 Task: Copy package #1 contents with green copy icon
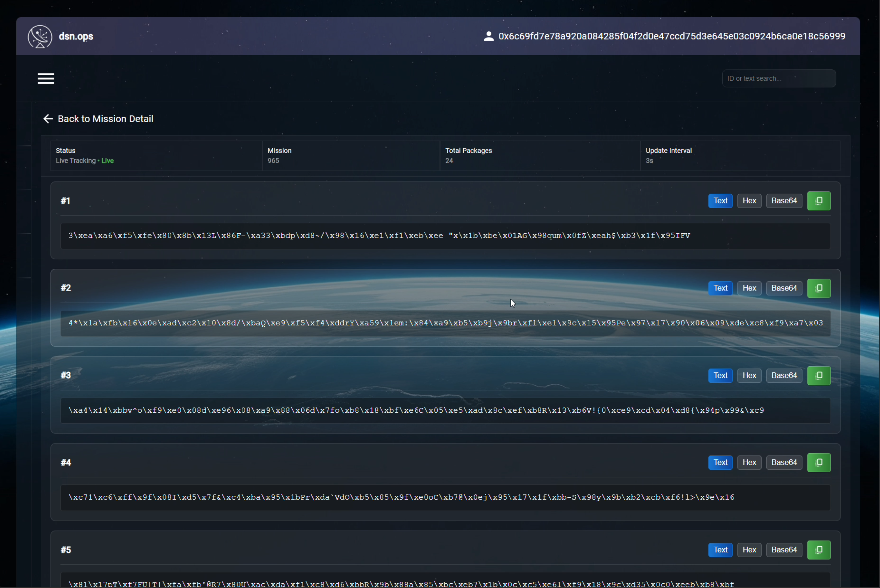819,201
